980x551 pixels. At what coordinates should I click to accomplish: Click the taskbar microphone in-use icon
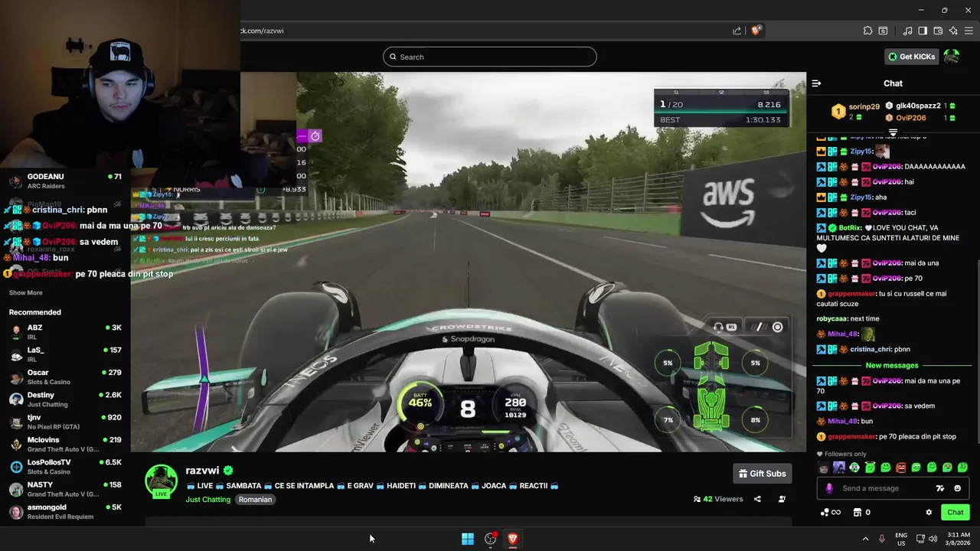click(882, 539)
